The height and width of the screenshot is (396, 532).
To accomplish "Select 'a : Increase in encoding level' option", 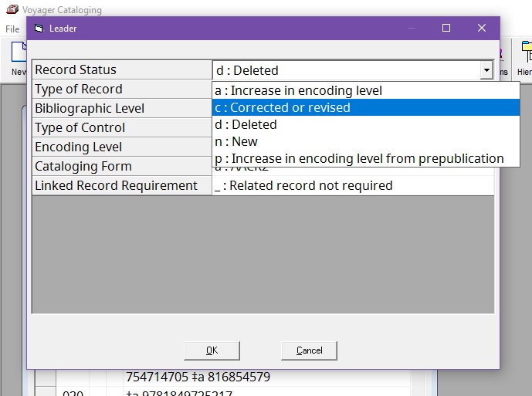I will point(366,90).
